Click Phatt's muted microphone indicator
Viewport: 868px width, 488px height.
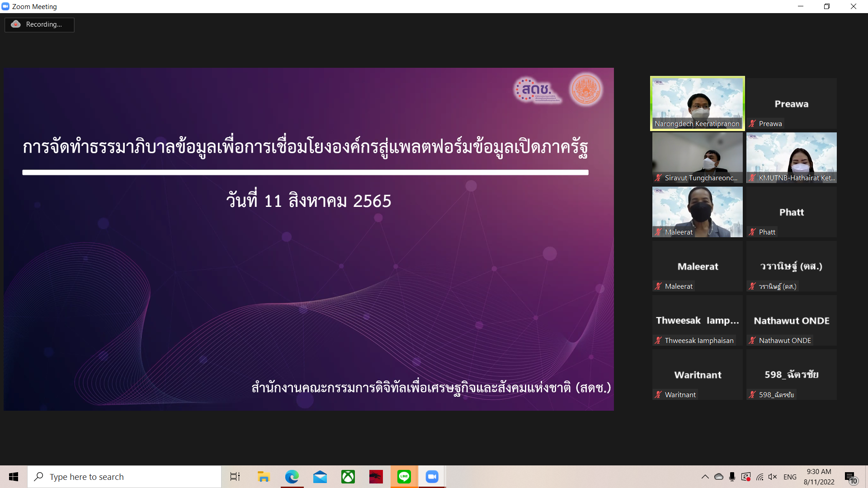pyautogui.click(x=752, y=232)
